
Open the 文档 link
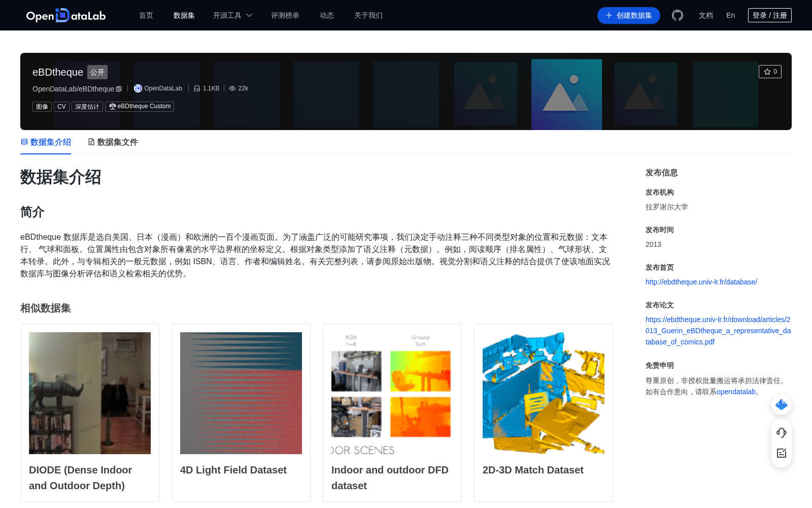point(706,15)
